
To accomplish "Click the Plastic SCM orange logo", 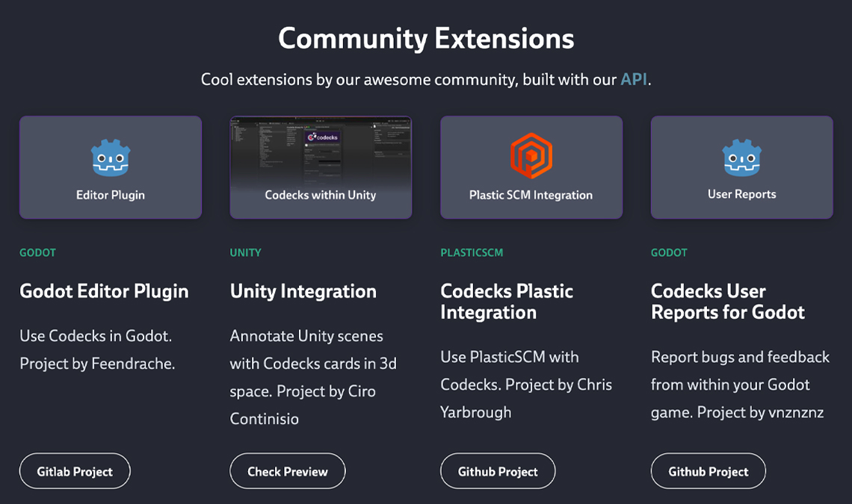I will coord(531,156).
